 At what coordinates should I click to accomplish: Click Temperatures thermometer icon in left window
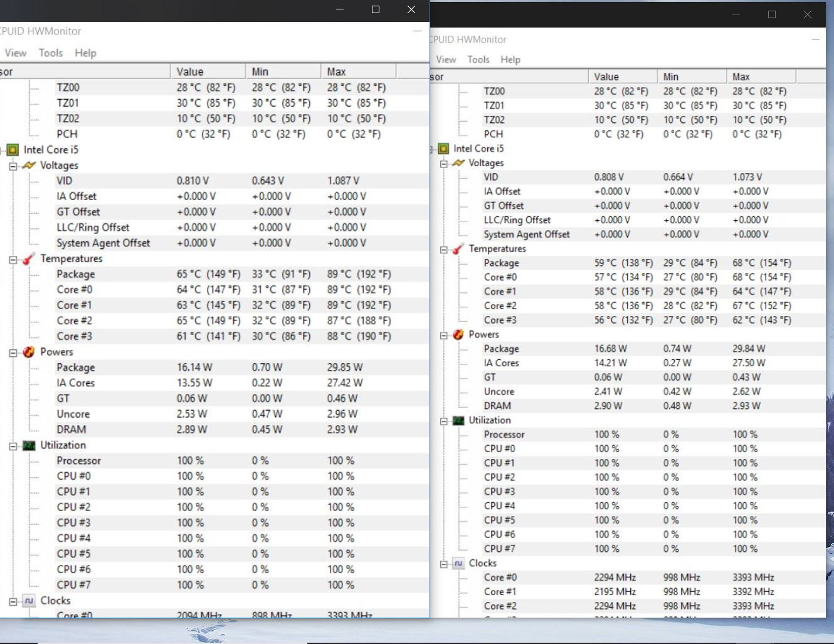pyautogui.click(x=29, y=259)
